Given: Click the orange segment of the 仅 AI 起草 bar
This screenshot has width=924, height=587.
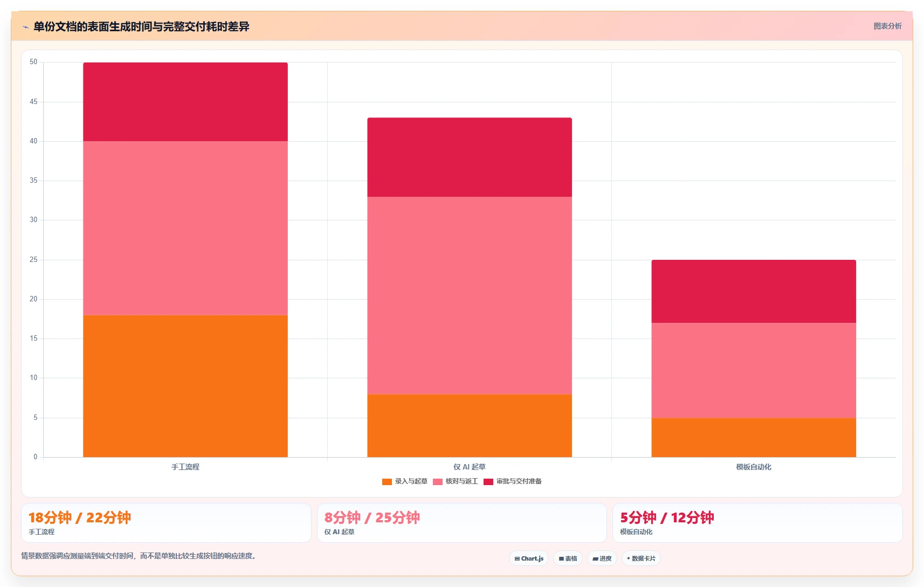Looking at the screenshot, I should pyautogui.click(x=470, y=426).
